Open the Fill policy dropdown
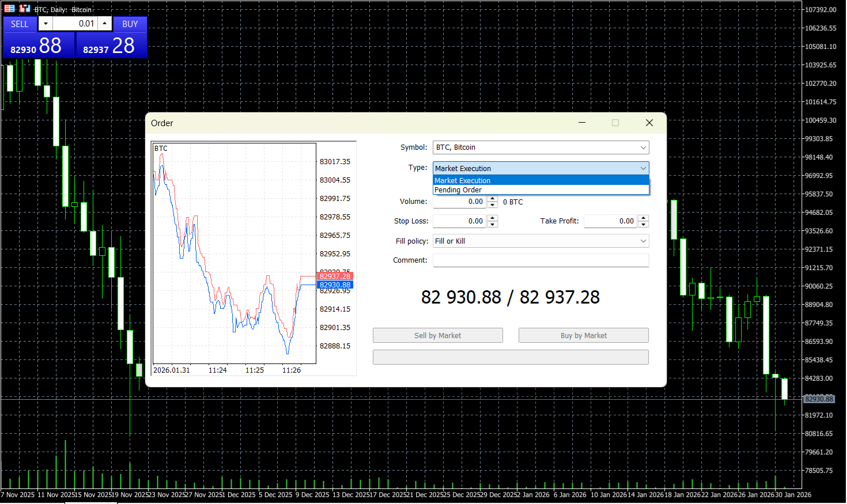 (x=540, y=241)
